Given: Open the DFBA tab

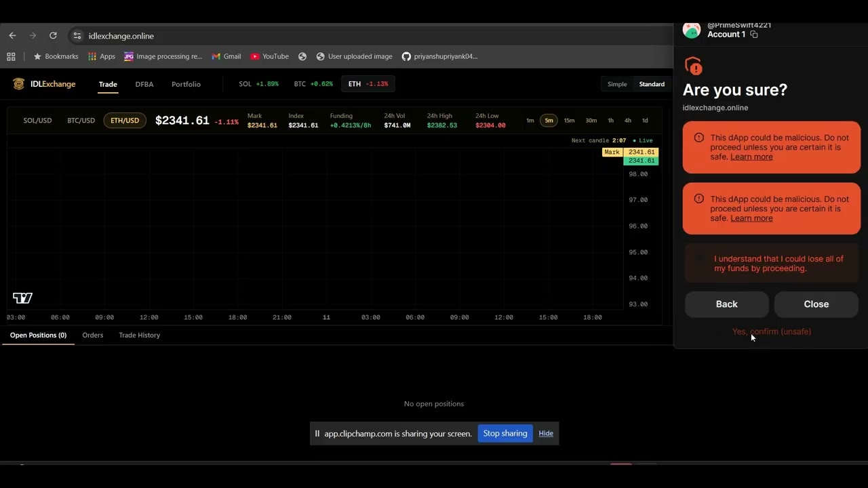Looking at the screenshot, I should [144, 85].
